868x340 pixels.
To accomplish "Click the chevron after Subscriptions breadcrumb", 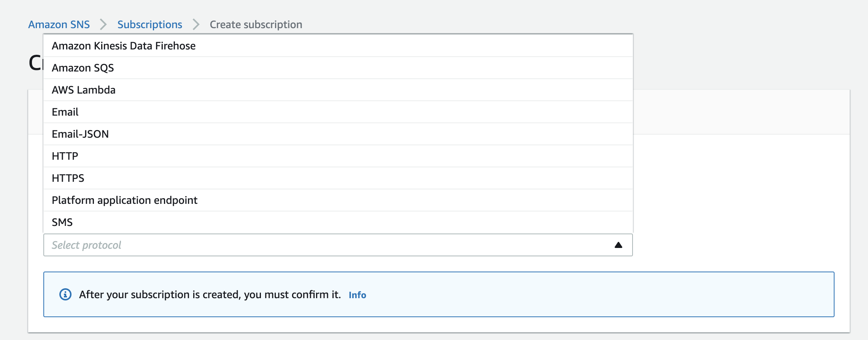I will (196, 24).
